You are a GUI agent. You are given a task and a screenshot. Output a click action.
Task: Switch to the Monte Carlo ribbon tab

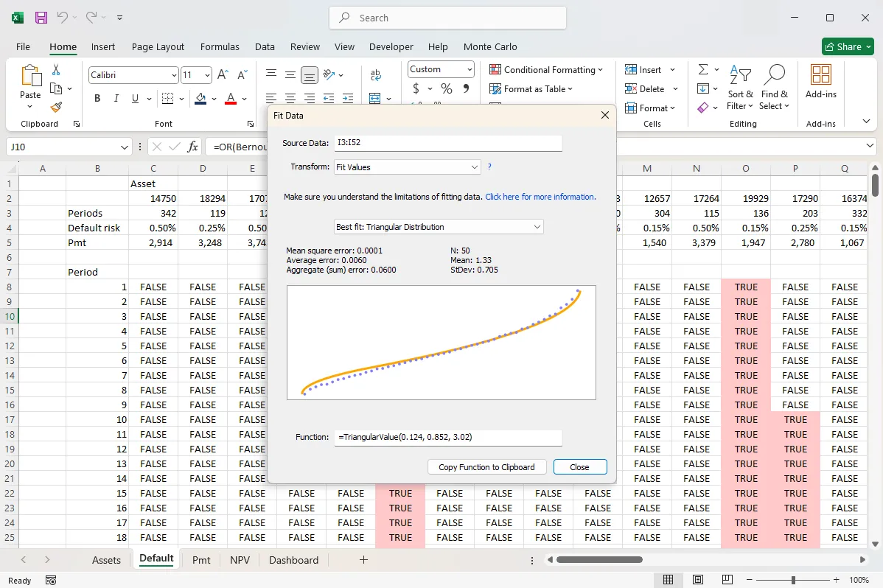[x=489, y=46]
